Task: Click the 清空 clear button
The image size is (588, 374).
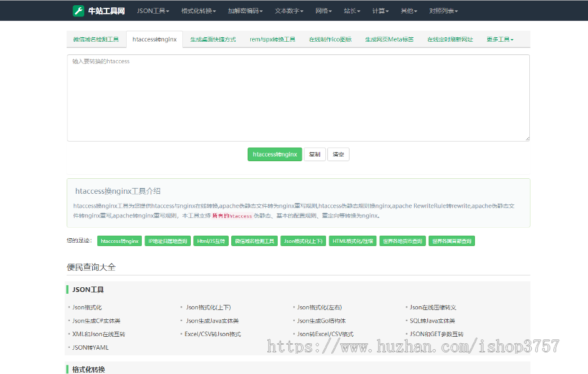Action: (x=338, y=155)
